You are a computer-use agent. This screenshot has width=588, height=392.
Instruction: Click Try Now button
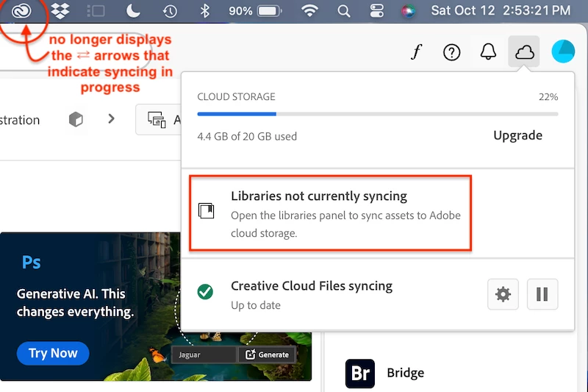coord(53,353)
